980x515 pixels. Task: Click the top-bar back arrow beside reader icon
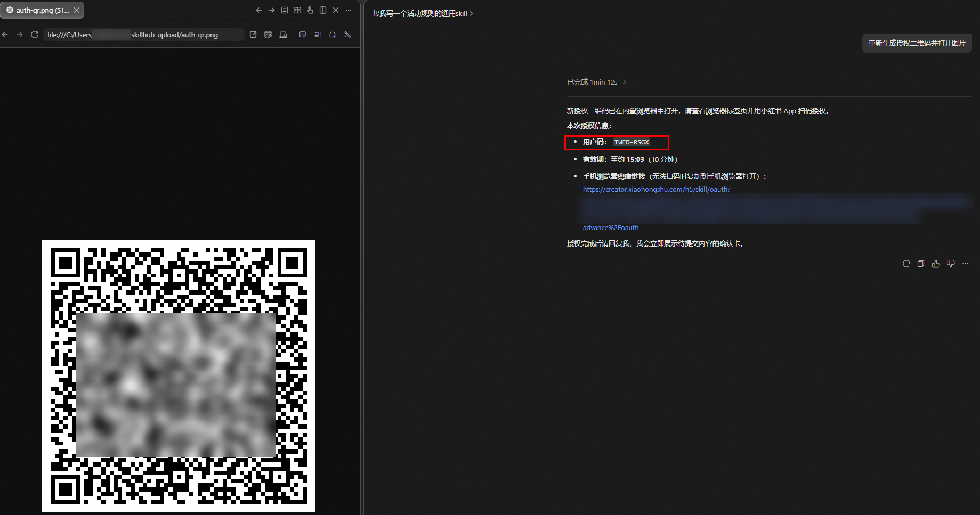point(259,10)
